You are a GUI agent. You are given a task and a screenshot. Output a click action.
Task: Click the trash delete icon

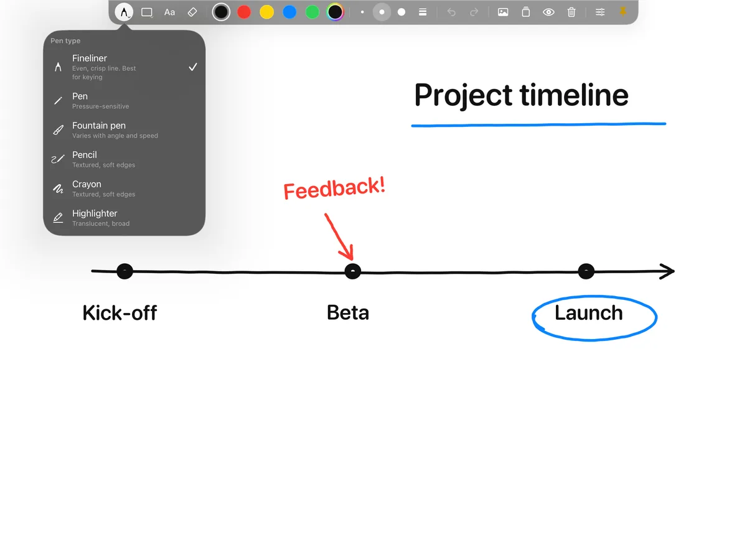coord(571,12)
